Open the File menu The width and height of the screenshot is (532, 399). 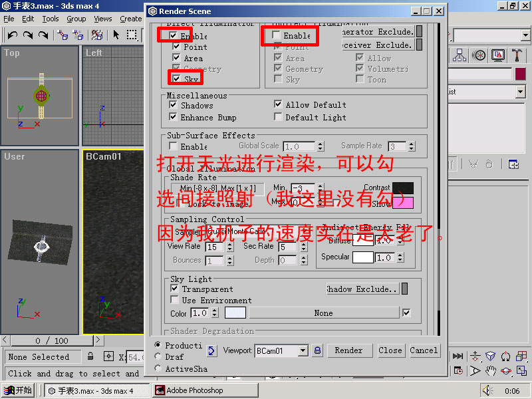(x=9, y=19)
